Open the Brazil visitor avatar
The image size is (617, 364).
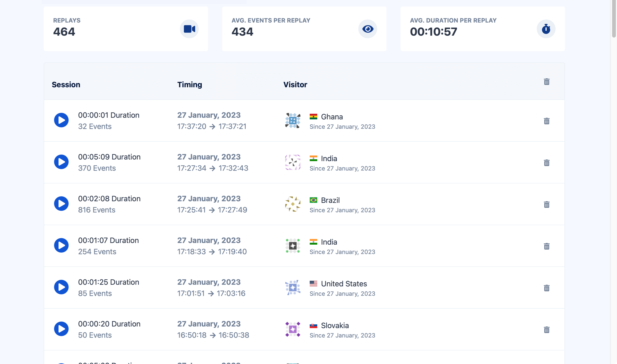coord(293,204)
